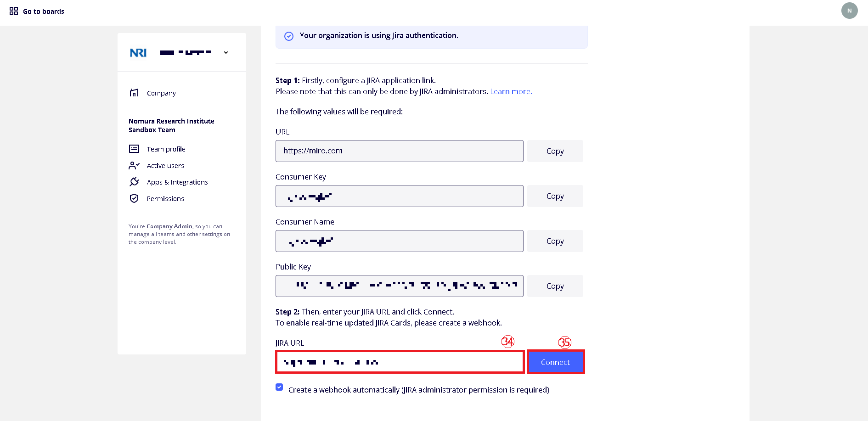The width and height of the screenshot is (868, 421).
Task: Click the Company building icon
Action: coord(134,93)
